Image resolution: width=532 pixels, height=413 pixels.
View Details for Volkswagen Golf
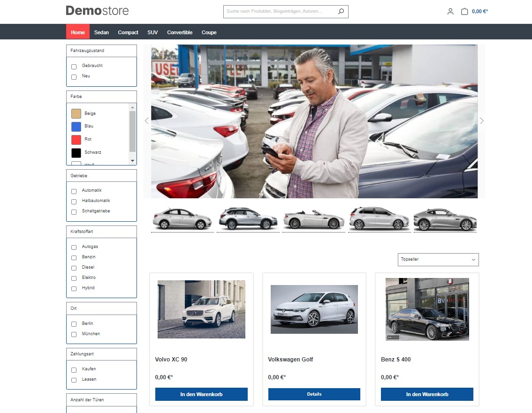314,394
